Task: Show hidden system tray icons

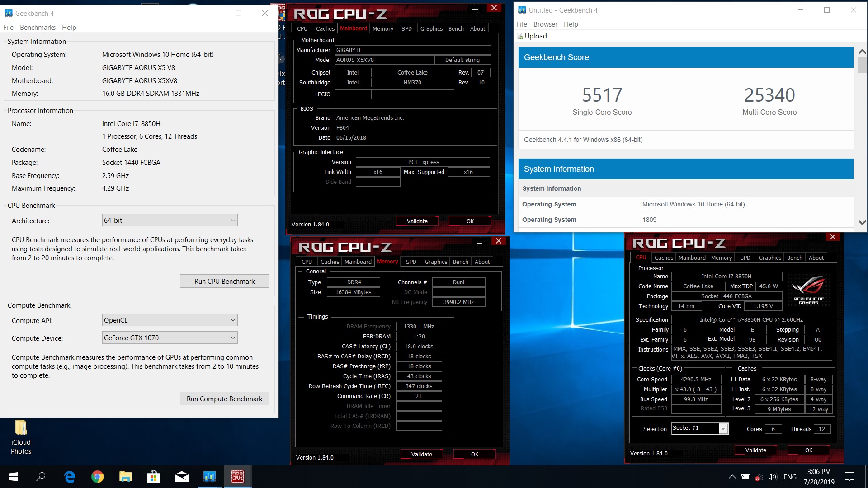Action: (732, 477)
